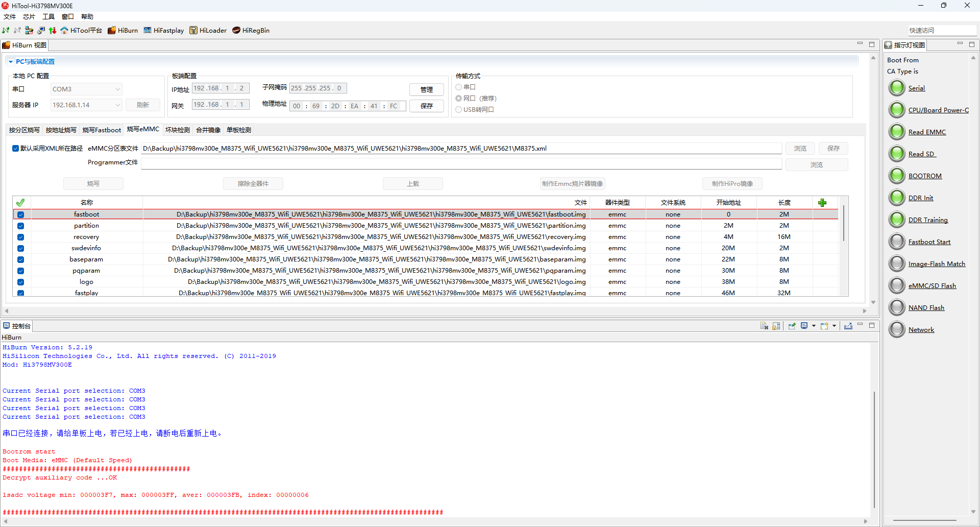
Task: Click the 管理 button
Action: pyautogui.click(x=426, y=90)
